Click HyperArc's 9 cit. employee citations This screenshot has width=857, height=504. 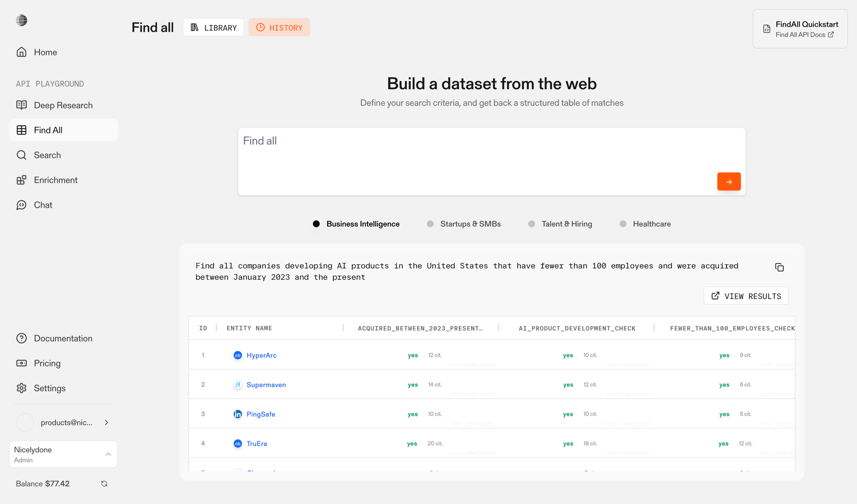[746, 356]
